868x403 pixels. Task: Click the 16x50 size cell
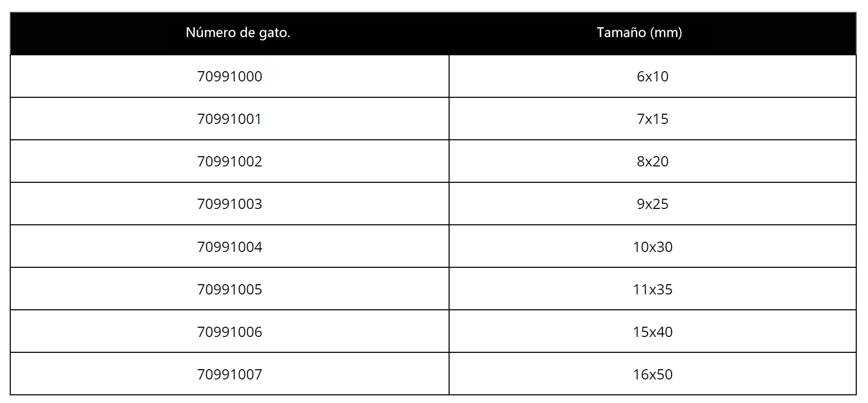click(x=653, y=374)
